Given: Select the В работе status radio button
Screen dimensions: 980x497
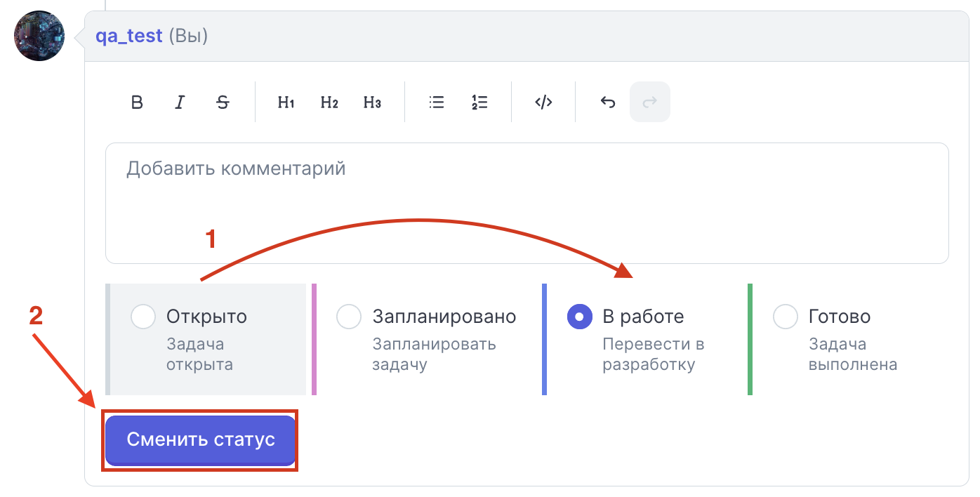Looking at the screenshot, I should 579,317.
